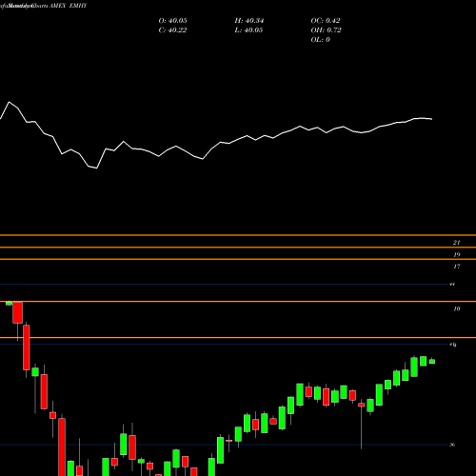Click the end of the white line

click(x=431, y=119)
